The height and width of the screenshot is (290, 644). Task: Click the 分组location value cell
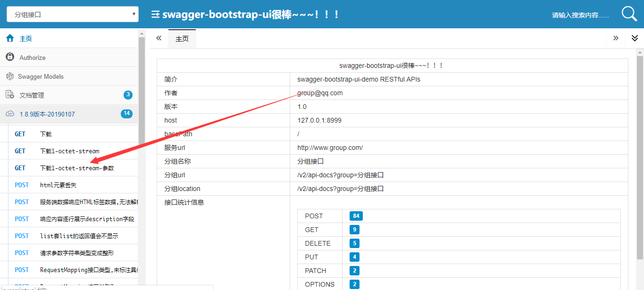pos(459,189)
